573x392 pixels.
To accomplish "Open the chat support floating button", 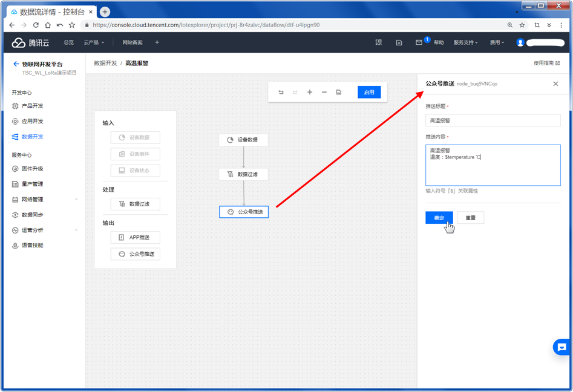I will click(562, 347).
